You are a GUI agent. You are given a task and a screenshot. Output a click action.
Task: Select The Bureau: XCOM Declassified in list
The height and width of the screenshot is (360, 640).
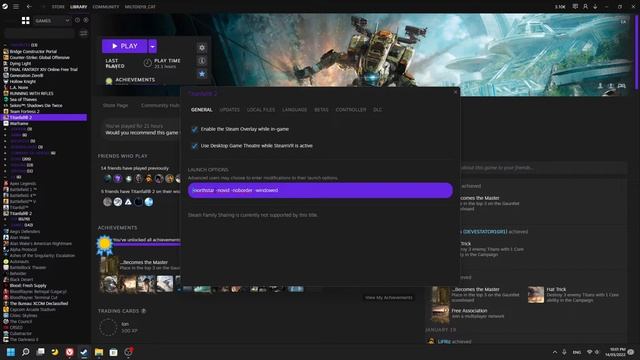tap(39, 304)
